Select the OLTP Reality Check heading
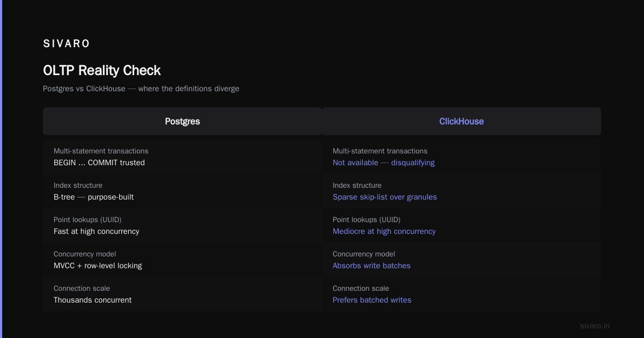Viewport: 644px width, 338px height. 102,70
